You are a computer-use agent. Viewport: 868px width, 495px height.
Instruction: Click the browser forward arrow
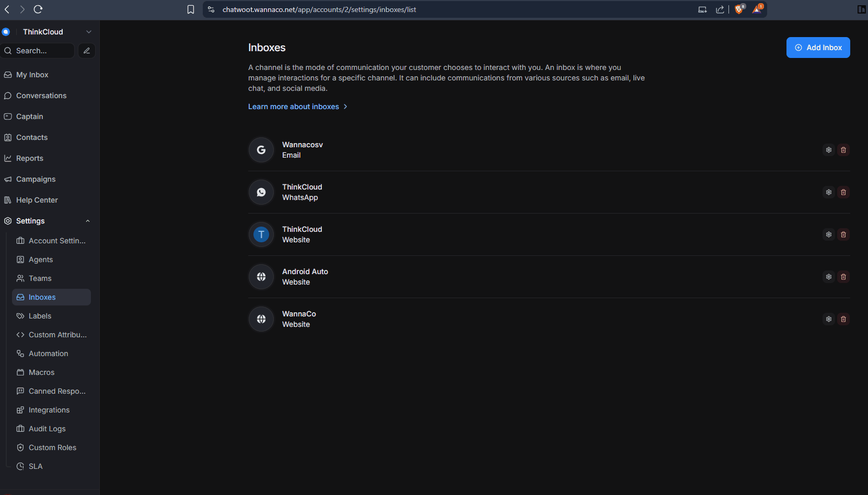pos(22,9)
